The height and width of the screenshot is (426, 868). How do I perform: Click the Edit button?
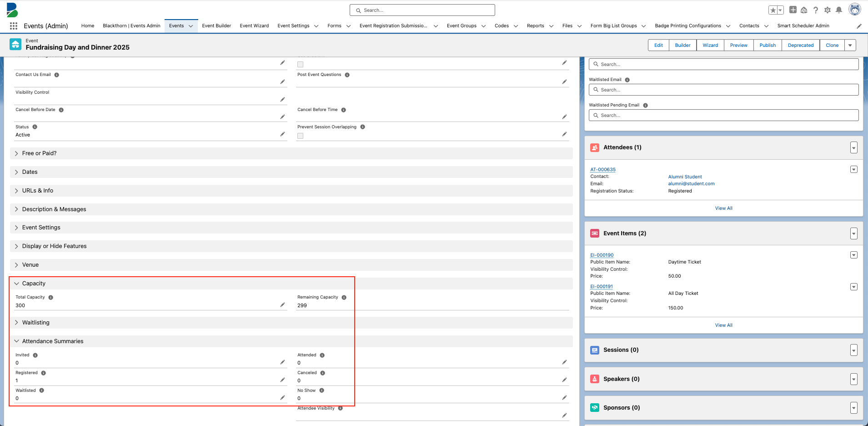click(x=658, y=45)
